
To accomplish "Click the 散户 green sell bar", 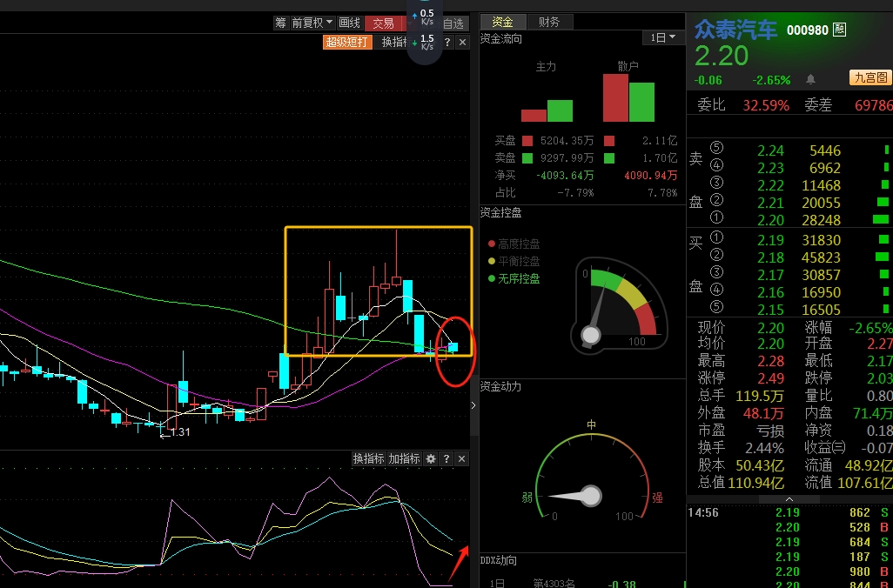I will coord(641,102).
